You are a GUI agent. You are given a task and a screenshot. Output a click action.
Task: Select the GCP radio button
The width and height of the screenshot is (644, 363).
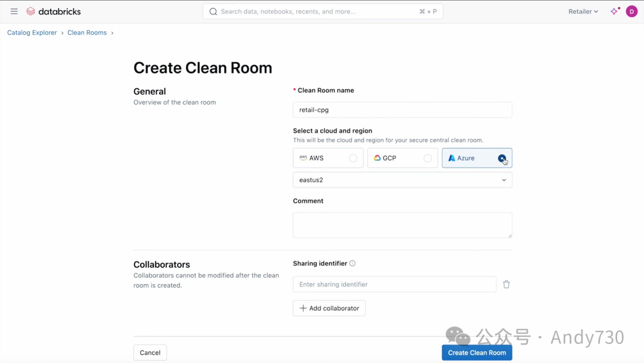coord(428,158)
